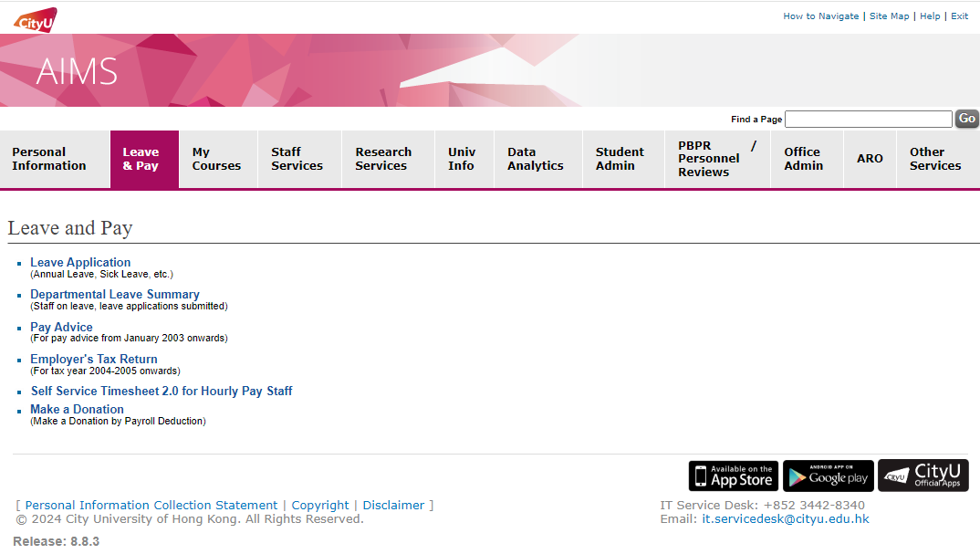
Task: Click the CityU logo in header
Action: coord(36,18)
